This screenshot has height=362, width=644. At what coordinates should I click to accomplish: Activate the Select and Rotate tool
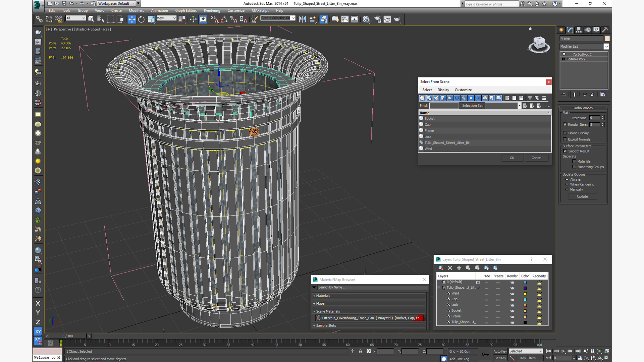tap(141, 19)
